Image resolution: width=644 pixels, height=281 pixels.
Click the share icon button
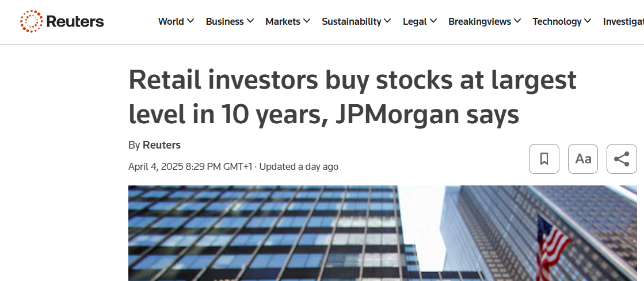pyautogui.click(x=622, y=159)
